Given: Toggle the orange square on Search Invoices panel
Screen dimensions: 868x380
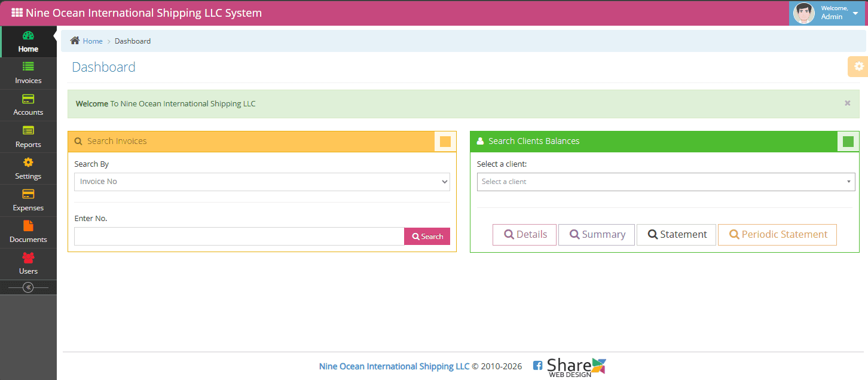Looking at the screenshot, I should coord(445,142).
